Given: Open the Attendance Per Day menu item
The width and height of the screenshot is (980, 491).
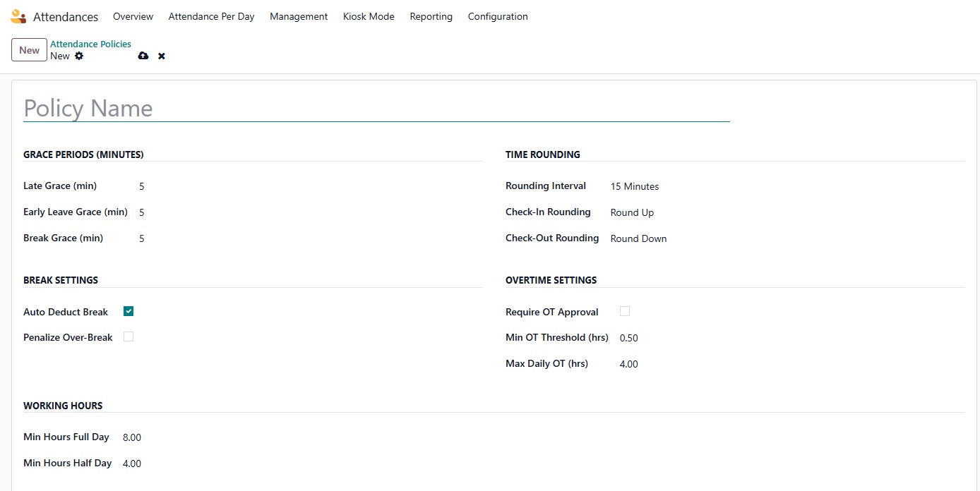Looking at the screenshot, I should tap(211, 16).
